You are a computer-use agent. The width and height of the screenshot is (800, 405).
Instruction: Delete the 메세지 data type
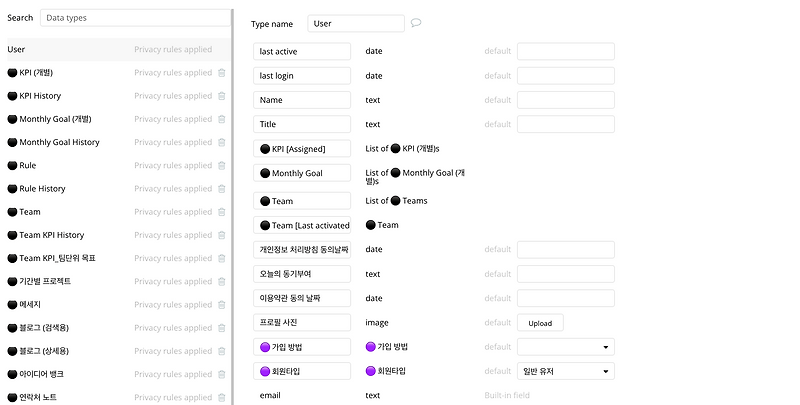221,305
